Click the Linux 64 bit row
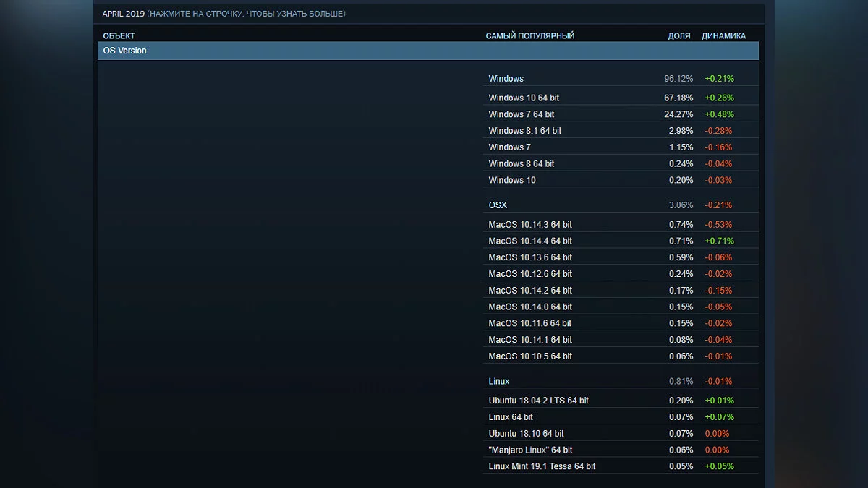 pos(621,417)
